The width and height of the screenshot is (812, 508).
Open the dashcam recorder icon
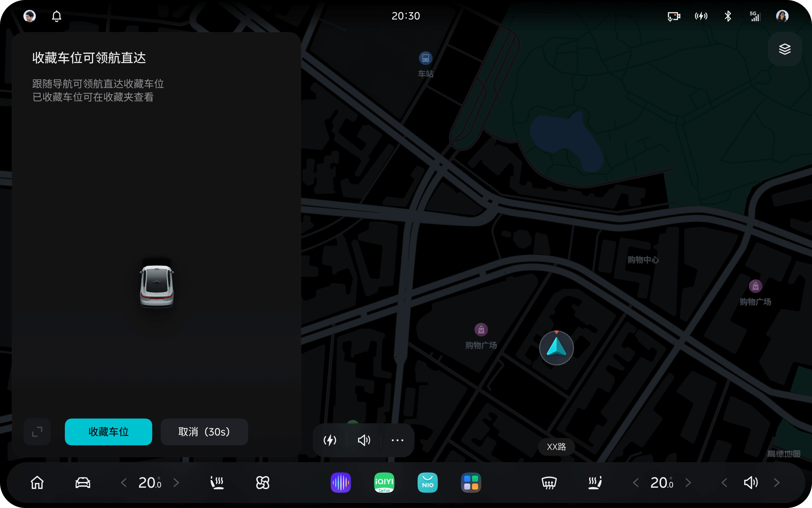pyautogui.click(x=674, y=16)
